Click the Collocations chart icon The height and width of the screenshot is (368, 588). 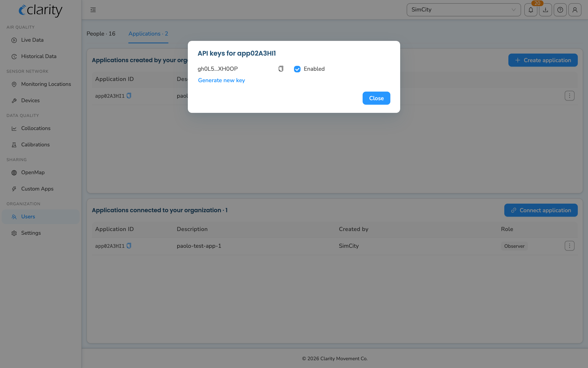click(x=14, y=129)
